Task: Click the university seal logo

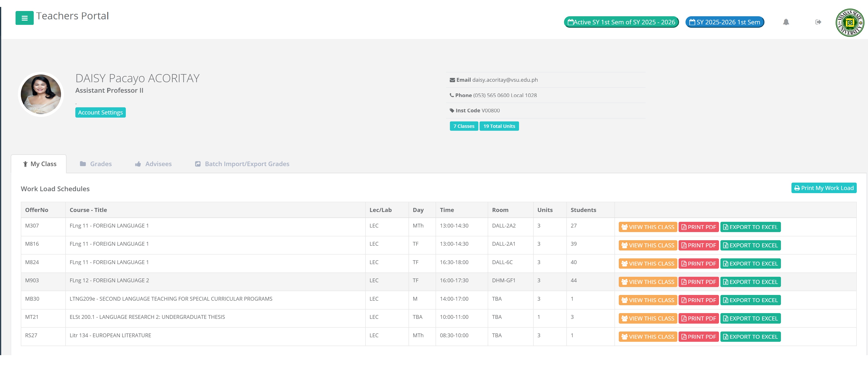Action: click(x=850, y=22)
